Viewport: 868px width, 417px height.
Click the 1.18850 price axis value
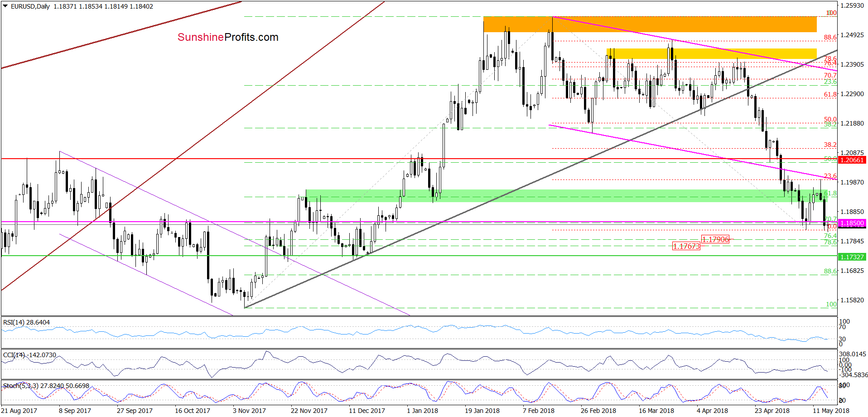[852, 212]
